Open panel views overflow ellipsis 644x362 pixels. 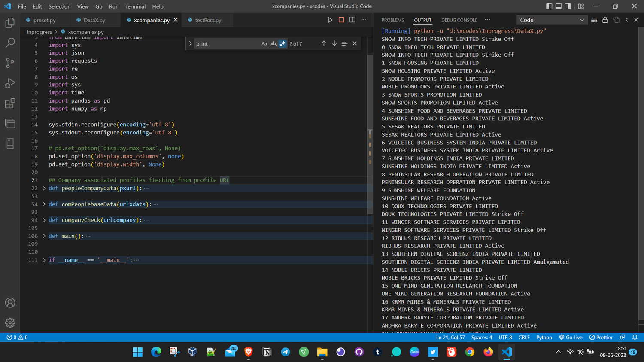tap(487, 20)
